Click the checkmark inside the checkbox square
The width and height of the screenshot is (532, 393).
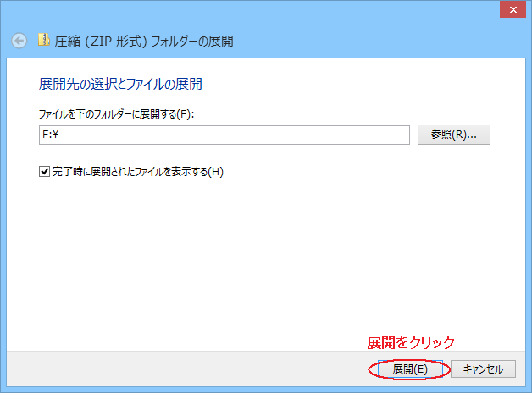(x=45, y=172)
